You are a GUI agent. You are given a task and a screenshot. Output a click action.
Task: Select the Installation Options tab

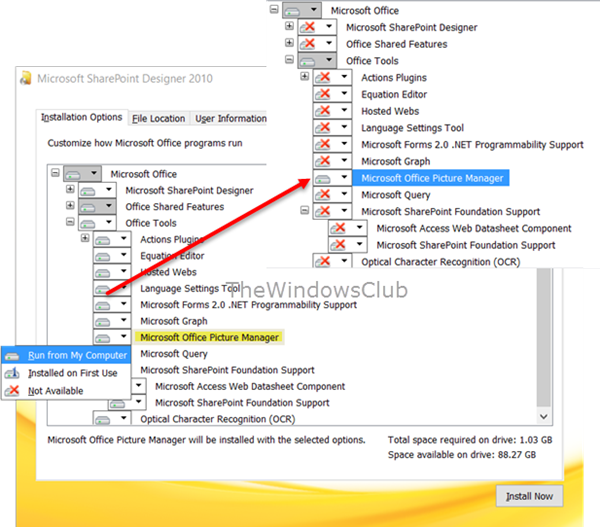click(82, 117)
